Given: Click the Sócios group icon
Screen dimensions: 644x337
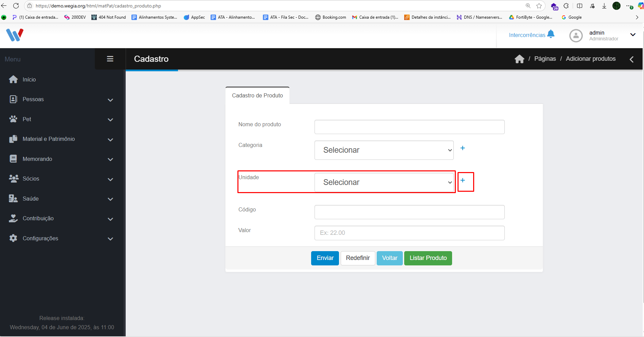Looking at the screenshot, I should 14,179.
